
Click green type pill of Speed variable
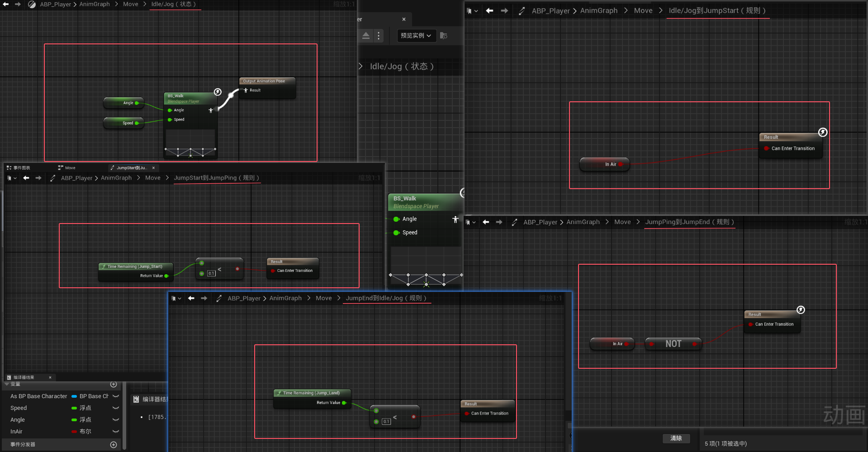(x=74, y=408)
